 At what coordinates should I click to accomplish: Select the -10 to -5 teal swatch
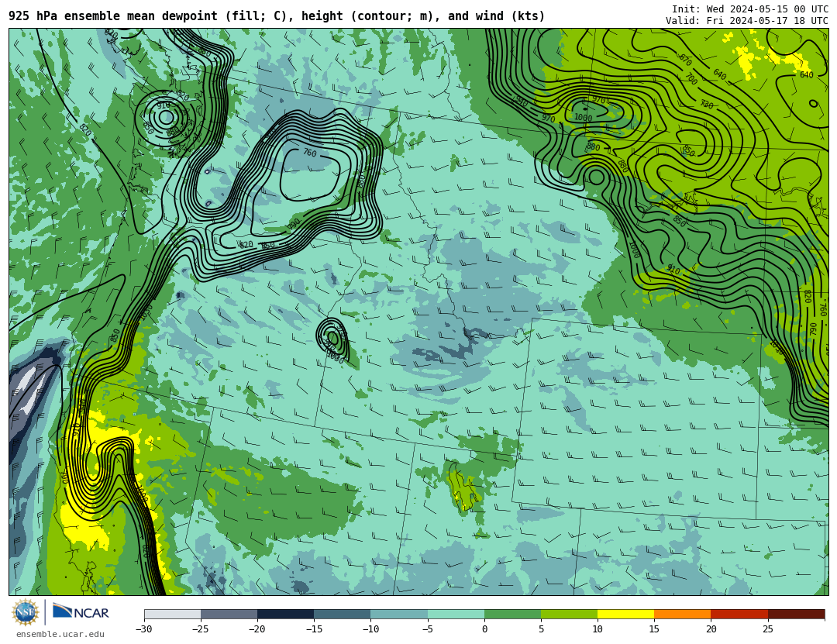coord(399,615)
